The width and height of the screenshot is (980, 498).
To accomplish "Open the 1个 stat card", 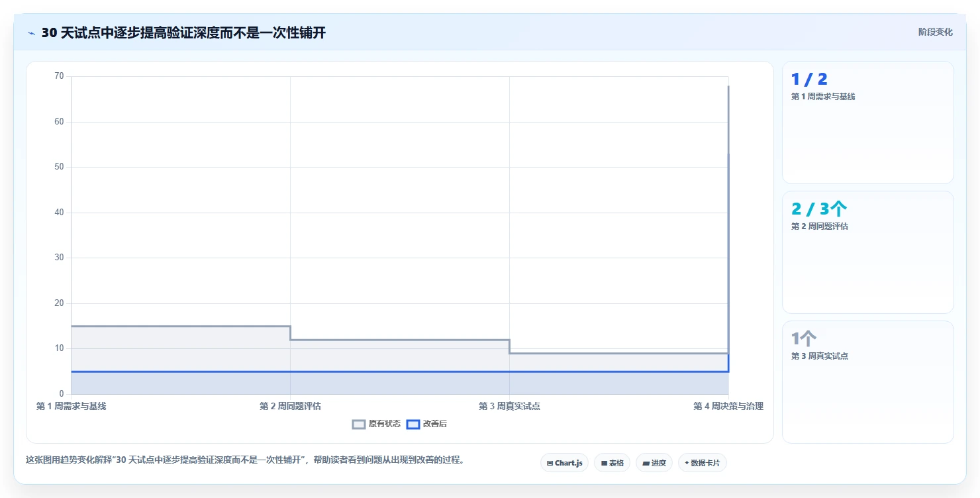I will (868, 382).
